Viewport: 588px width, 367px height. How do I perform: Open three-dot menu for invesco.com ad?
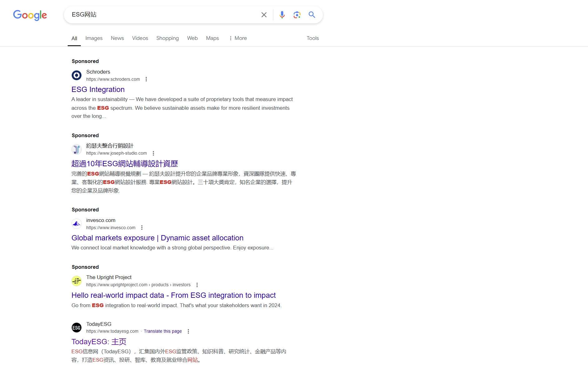(x=142, y=228)
